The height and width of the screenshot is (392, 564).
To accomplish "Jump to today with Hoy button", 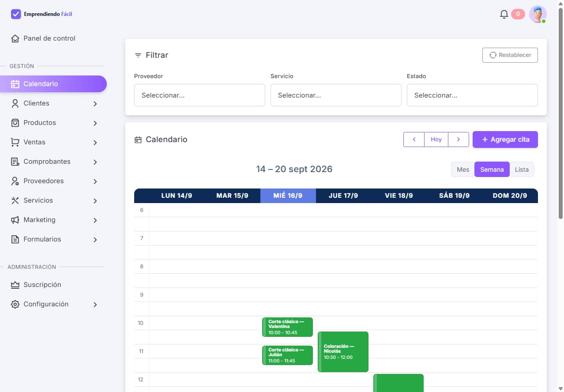I will click(x=436, y=139).
